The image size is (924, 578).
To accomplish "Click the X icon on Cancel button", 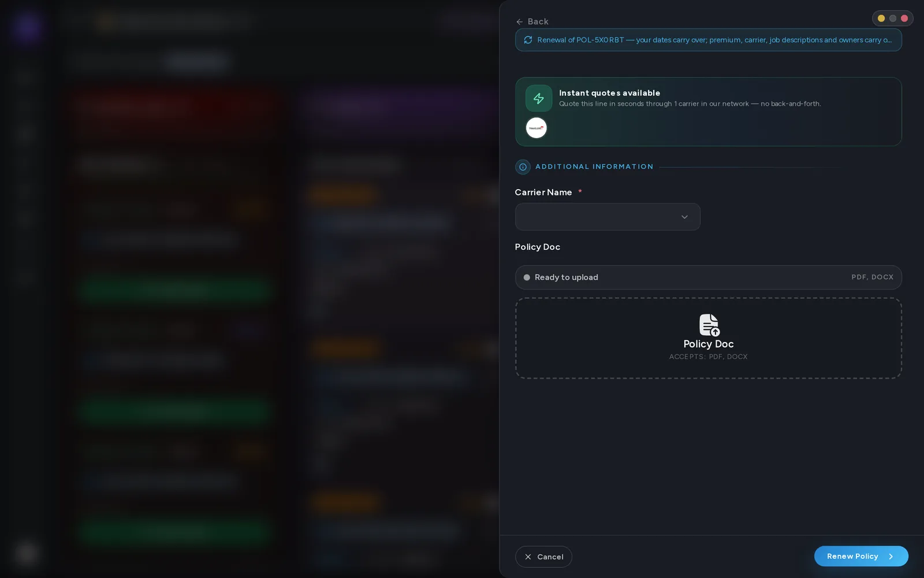I will (528, 557).
